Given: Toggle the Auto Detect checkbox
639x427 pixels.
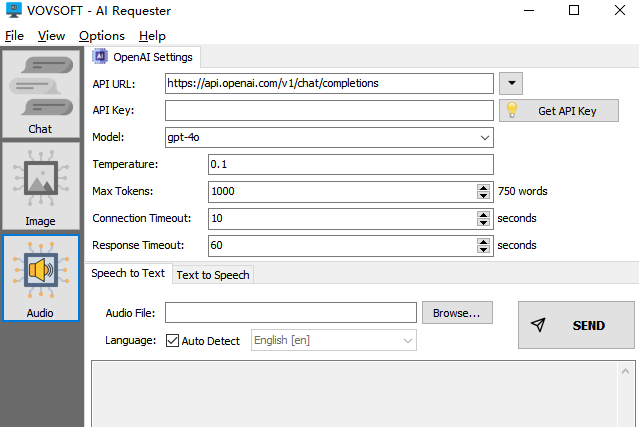Looking at the screenshot, I should pos(172,341).
